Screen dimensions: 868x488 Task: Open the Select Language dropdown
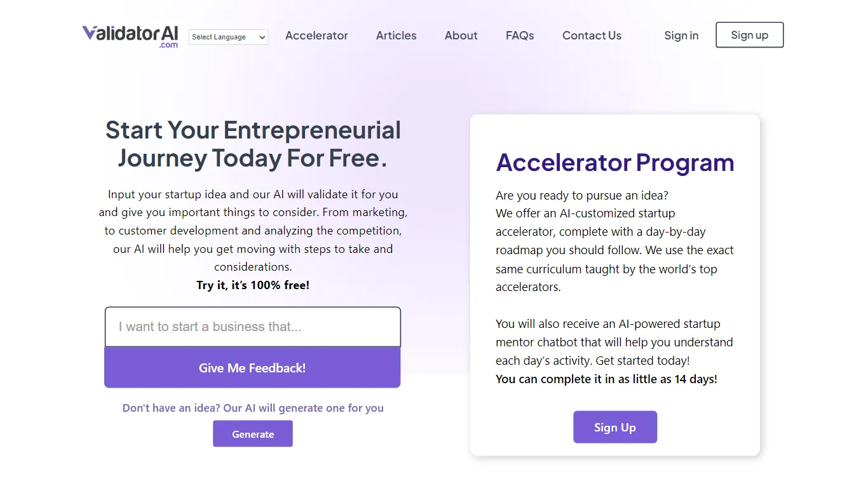(x=228, y=37)
